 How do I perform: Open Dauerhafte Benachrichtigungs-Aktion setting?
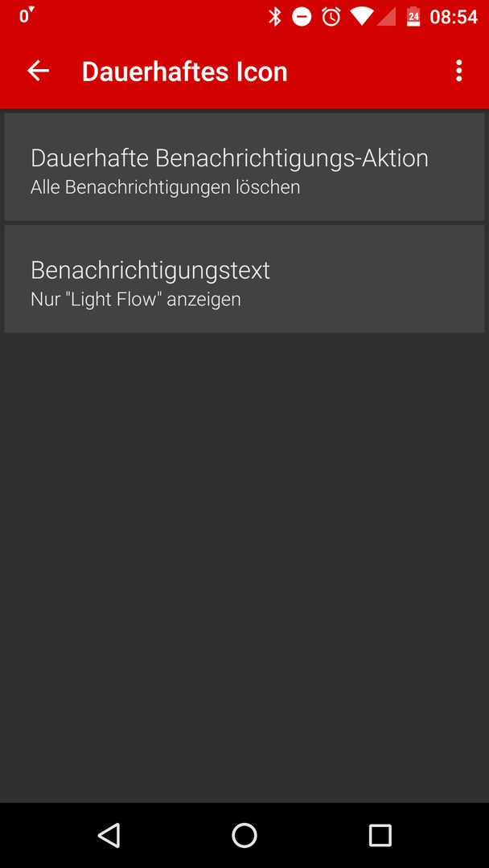244,166
